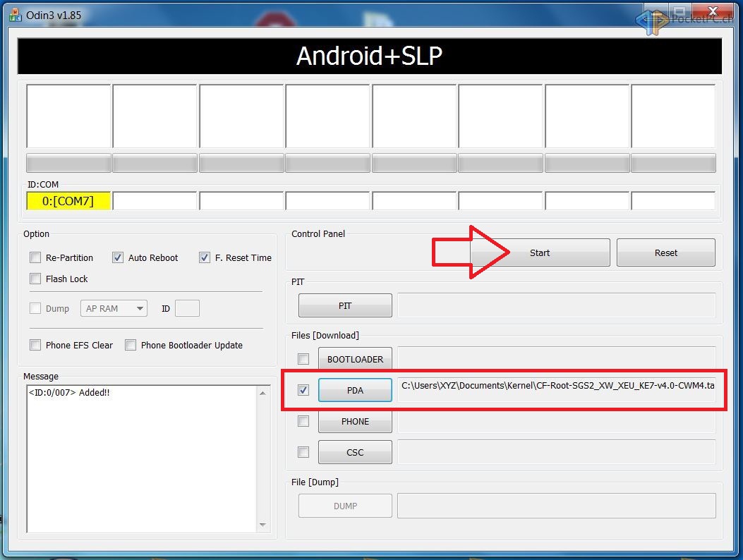The image size is (743, 560).
Task: Click the PDA file path field
Action: [556, 390]
